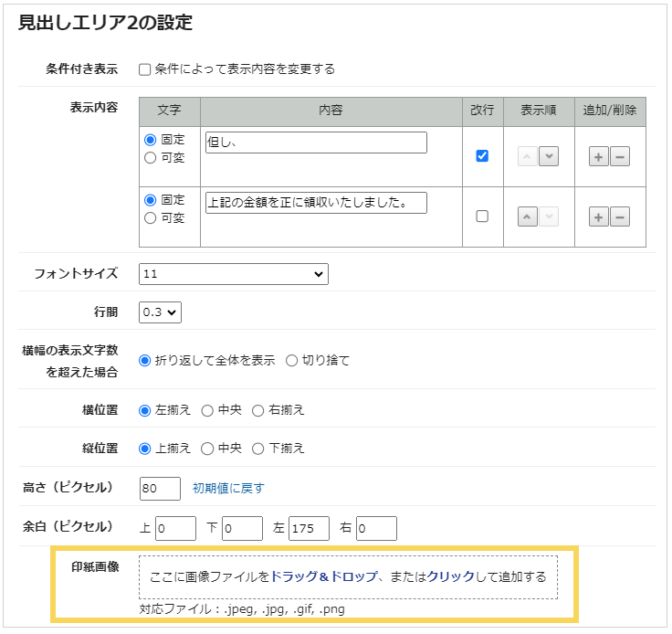672x634 pixels.
Task: Set vertical alignment to 中央
Action: pos(207,449)
